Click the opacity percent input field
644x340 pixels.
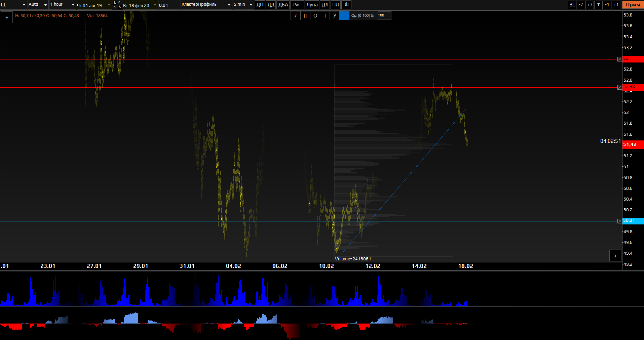pos(384,15)
